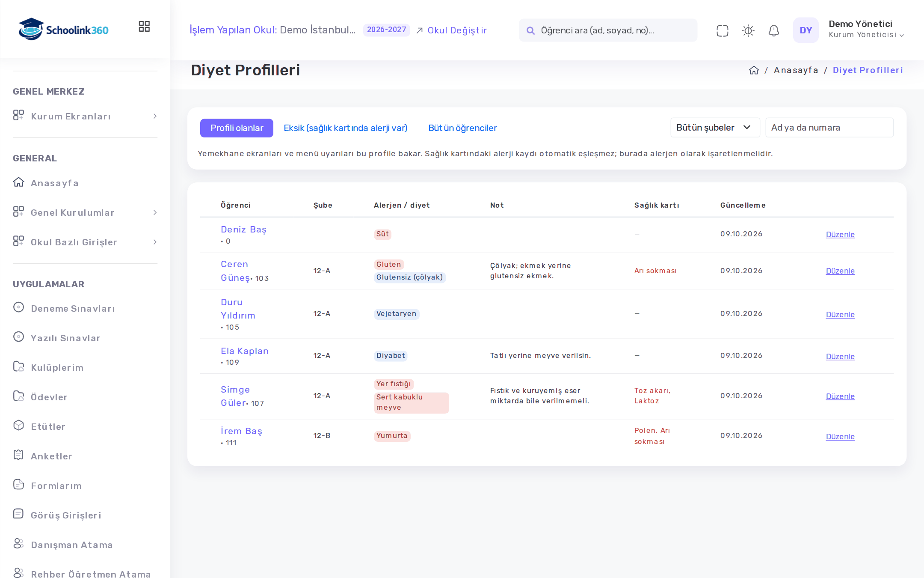The height and width of the screenshot is (578, 924).
Task: Enter fullscreen mode via the header icon
Action: [722, 30]
